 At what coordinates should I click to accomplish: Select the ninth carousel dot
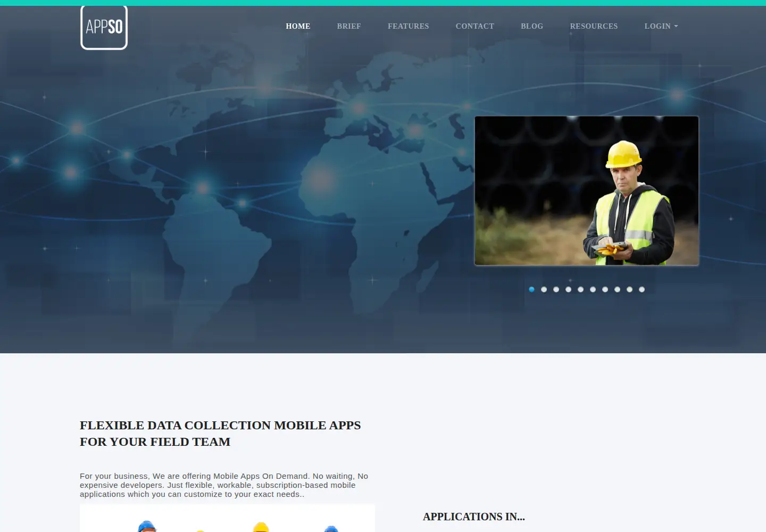click(629, 289)
